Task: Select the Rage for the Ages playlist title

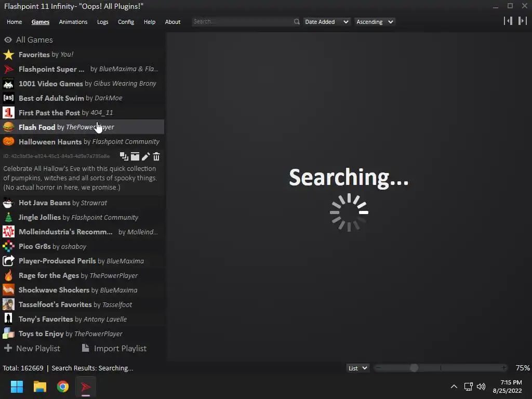Action: tap(49, 275)
